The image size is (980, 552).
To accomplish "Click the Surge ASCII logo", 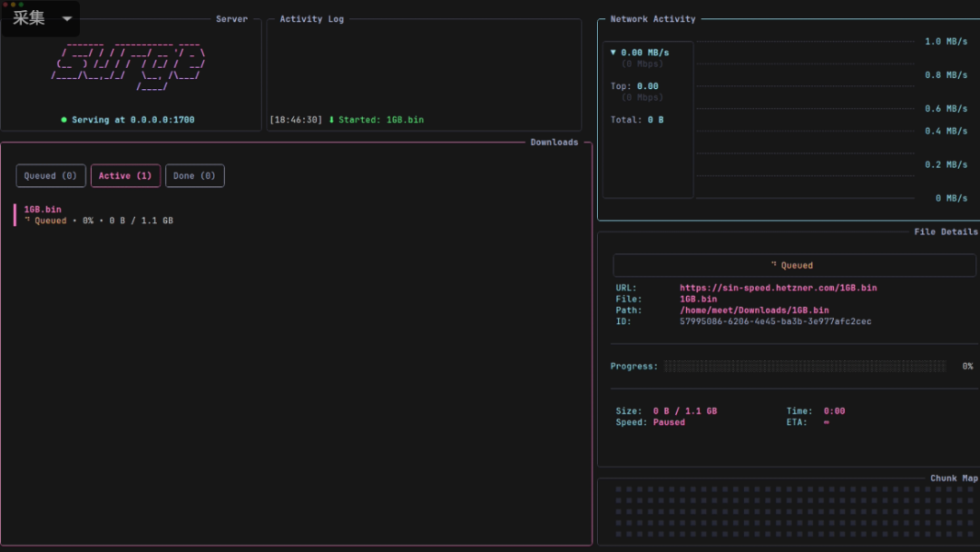I will 128,67.
